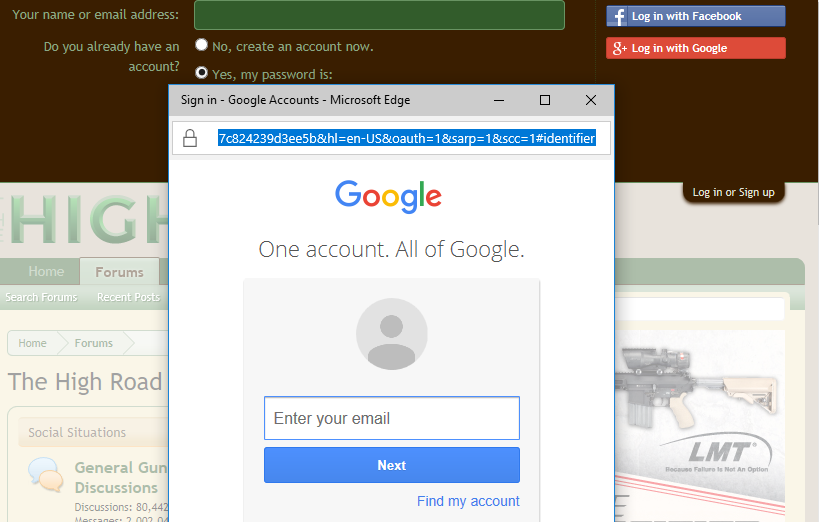819x522 pixels.
Task: Open Search Forums in the sub-navigation
Action: pos(41,297)
